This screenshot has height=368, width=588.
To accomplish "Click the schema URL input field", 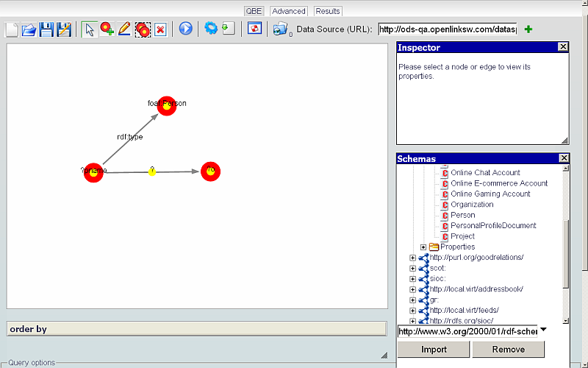I will (467, 331).
